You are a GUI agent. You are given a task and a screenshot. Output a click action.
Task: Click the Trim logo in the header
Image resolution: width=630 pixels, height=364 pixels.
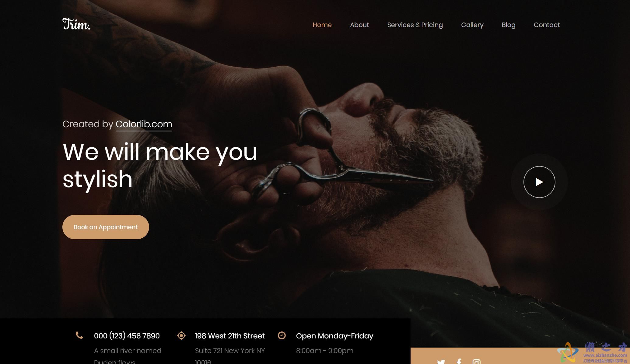click(76, 24)
